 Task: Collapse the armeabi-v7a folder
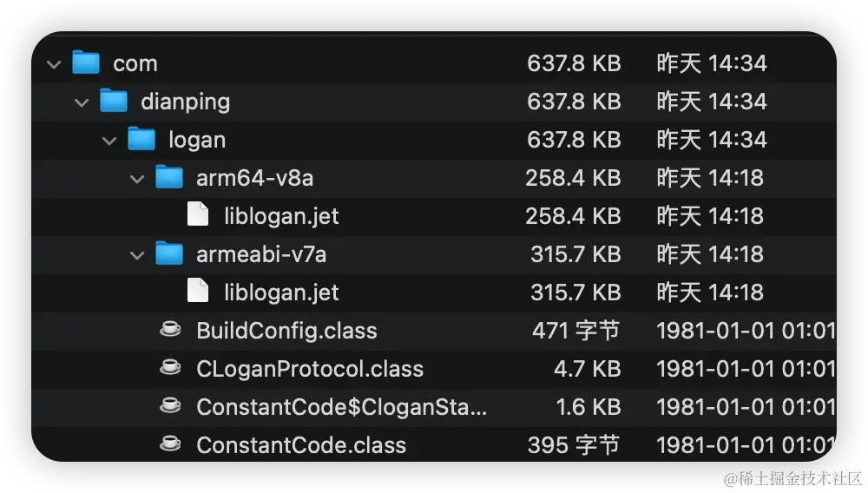(x=137, y=254)
